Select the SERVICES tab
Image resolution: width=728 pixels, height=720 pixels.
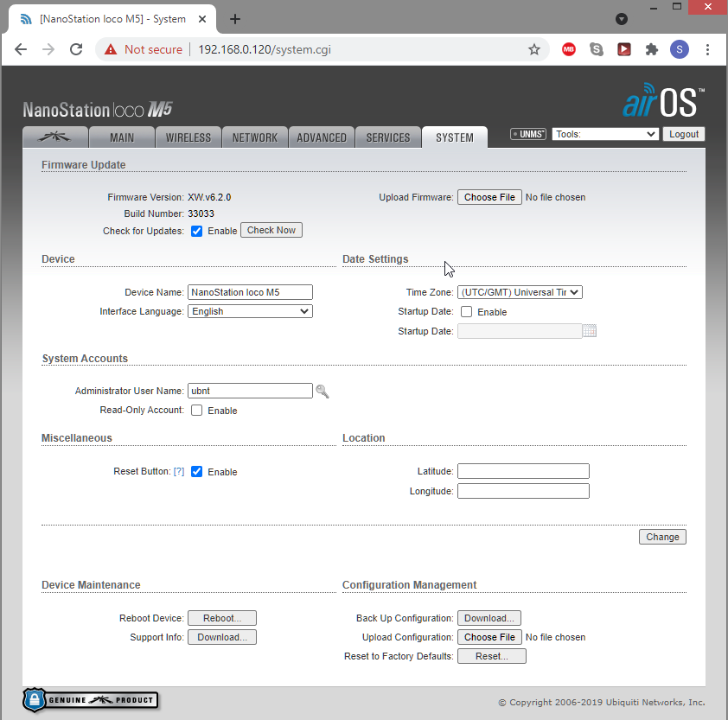(x=388, y=137)
